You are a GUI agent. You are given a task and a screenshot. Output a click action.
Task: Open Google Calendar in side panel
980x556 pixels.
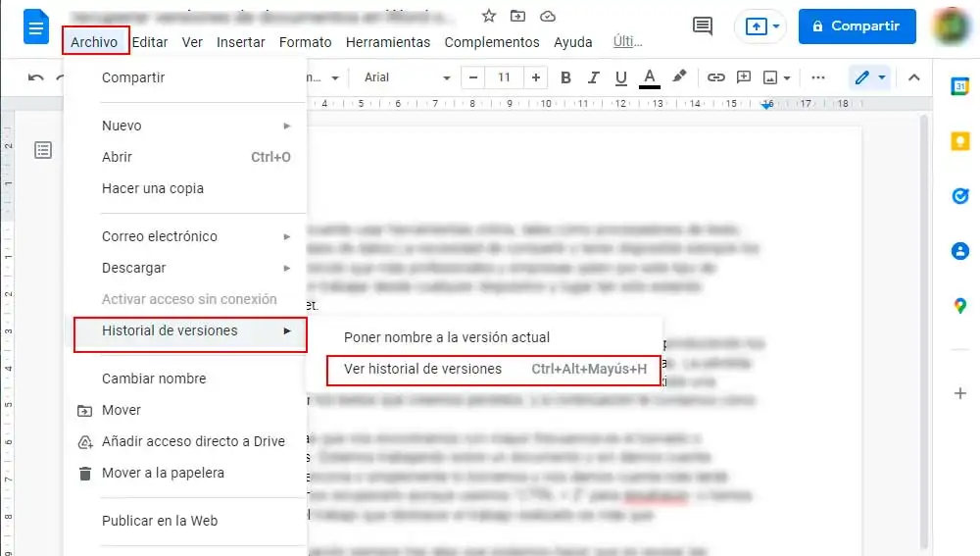(960, 86)
